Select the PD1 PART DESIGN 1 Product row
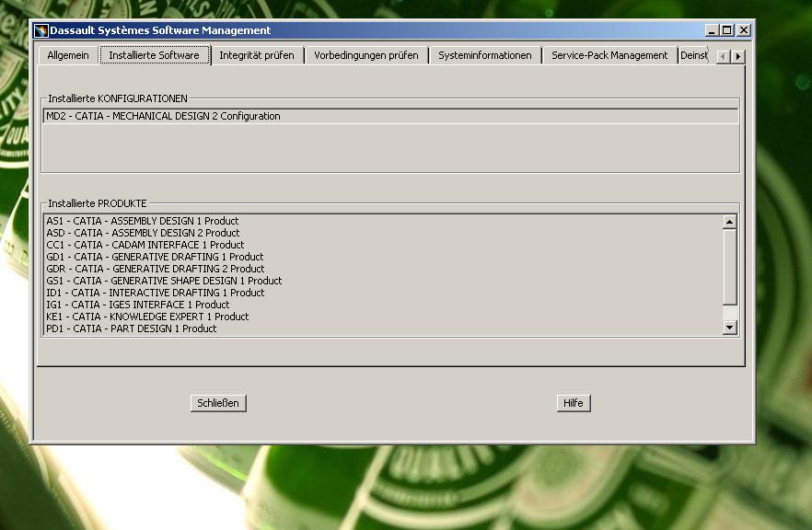 tap(383, 328)
